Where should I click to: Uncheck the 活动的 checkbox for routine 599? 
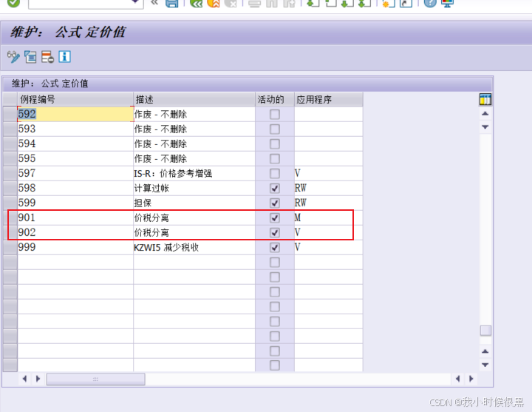coord(275,203)
